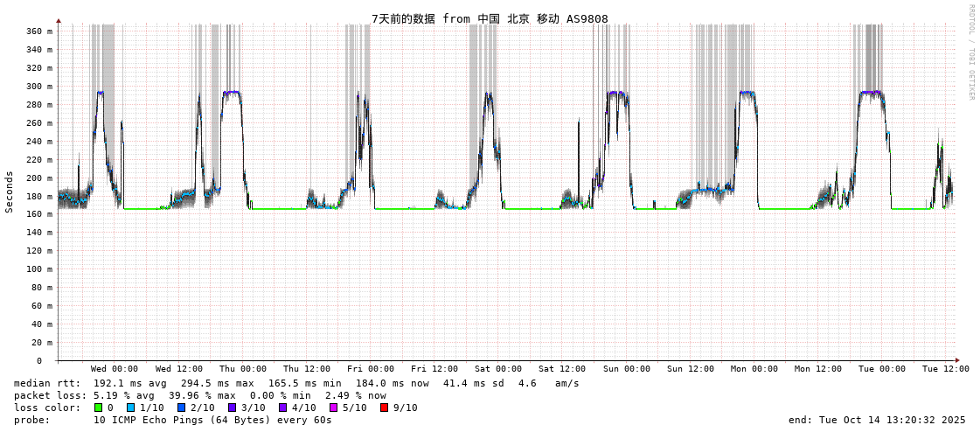The image size is (980, 432).
Task: Click the RRDTOOL / TOBI OETIKER watermark
Action: [x=970, y=52]
